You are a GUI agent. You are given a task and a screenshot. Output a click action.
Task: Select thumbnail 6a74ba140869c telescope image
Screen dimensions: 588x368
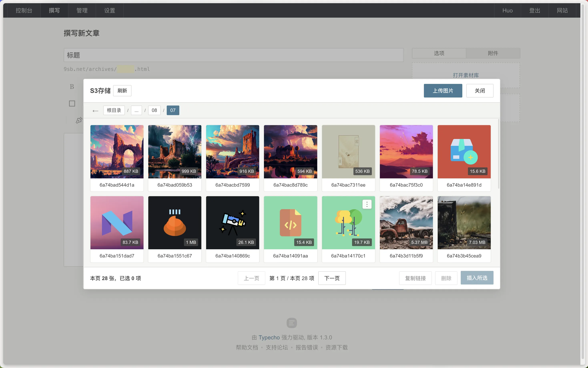click(x=233, y=223)
